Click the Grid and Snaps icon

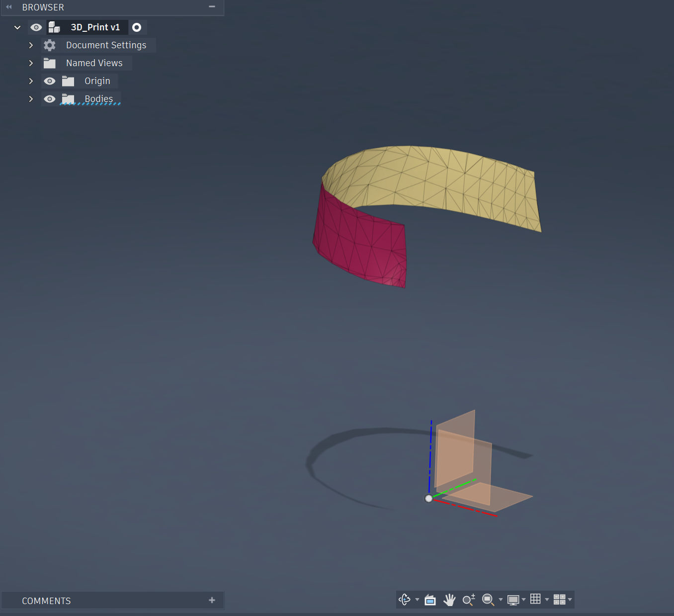(535, 599)
